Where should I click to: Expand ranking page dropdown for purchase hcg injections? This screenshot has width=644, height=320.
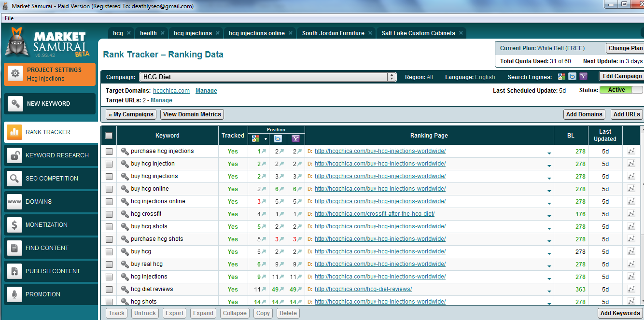pyautogui.click(x=549, y=153)
